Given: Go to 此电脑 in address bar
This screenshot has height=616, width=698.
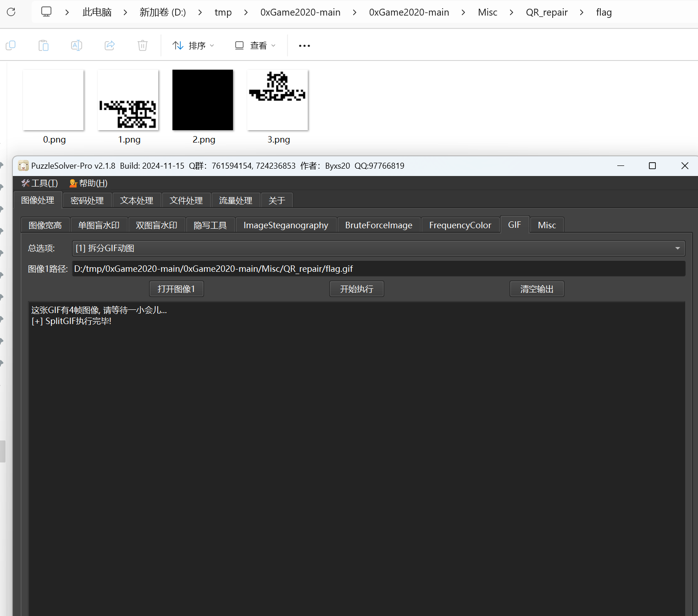Looking at the screenshot, I should tap(97, 12).
